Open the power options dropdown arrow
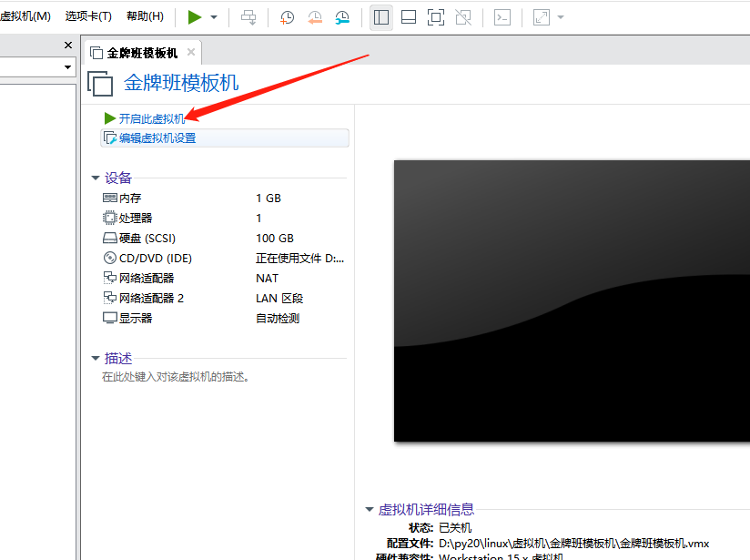Image resolution: width=750 pixels, height=560 pixels. click(214, 17)
